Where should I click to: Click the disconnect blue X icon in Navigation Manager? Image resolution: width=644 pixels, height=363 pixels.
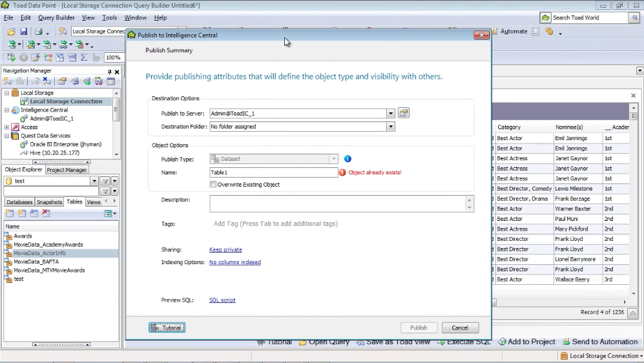click(x=47, y=81)
